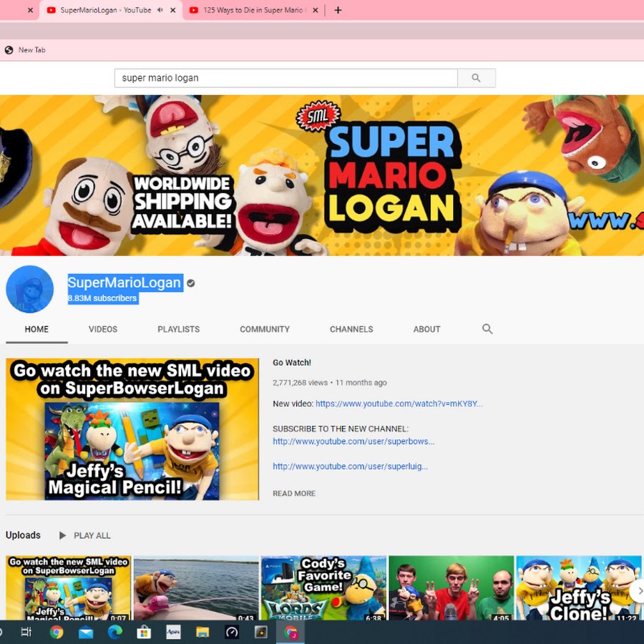Open the 0:43 lake video thumbnail

click(196, 587)
